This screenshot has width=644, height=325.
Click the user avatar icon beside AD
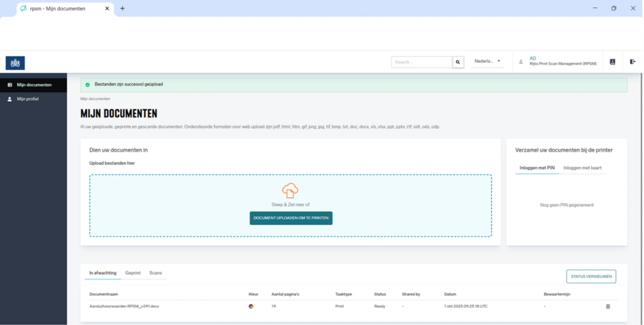(521, 62)
